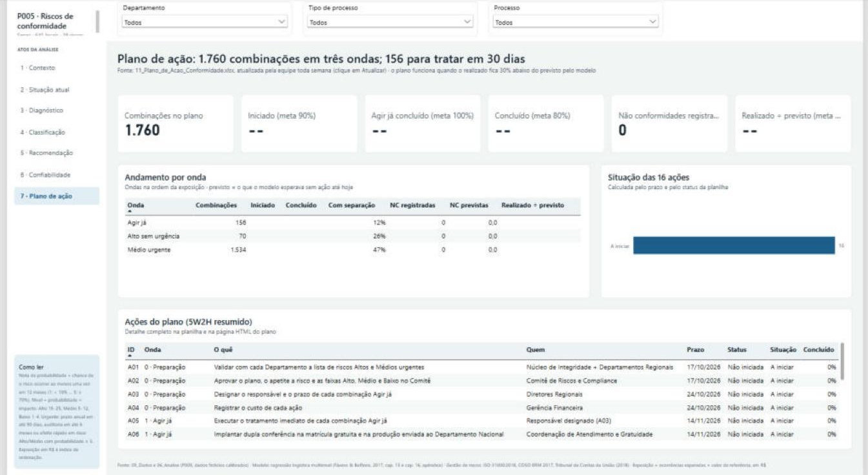Image resolution: width=868 pixels, height=475 pixels.
Task: Select the Combinações no plano card
Action: (176, 124)
